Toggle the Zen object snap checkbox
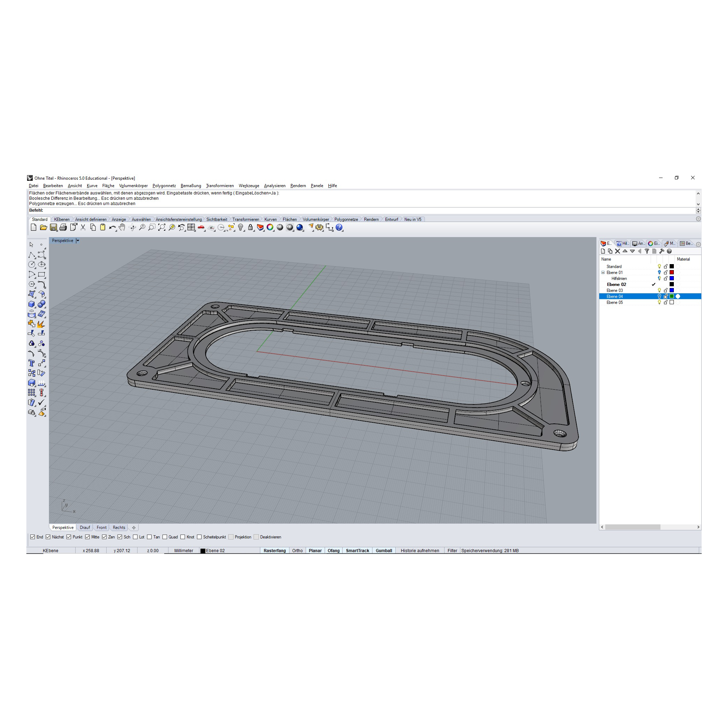The image size is (728, 728). pos(104,537)
